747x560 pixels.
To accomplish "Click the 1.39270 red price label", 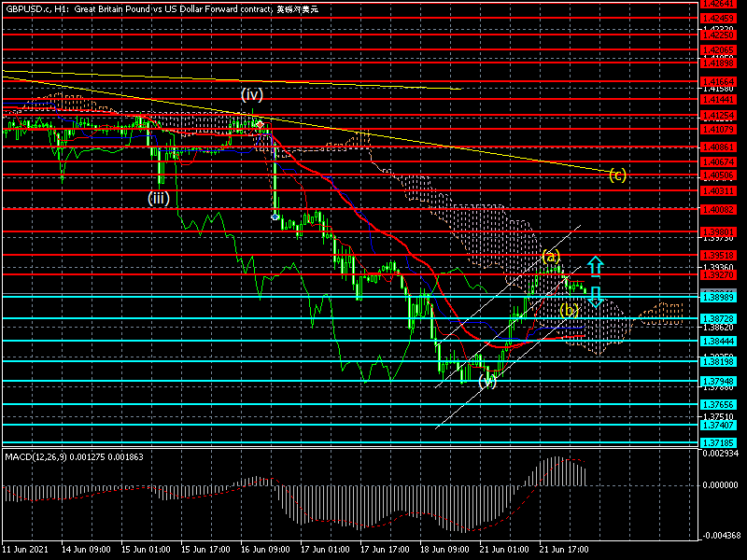I will [x=718, y=275].
